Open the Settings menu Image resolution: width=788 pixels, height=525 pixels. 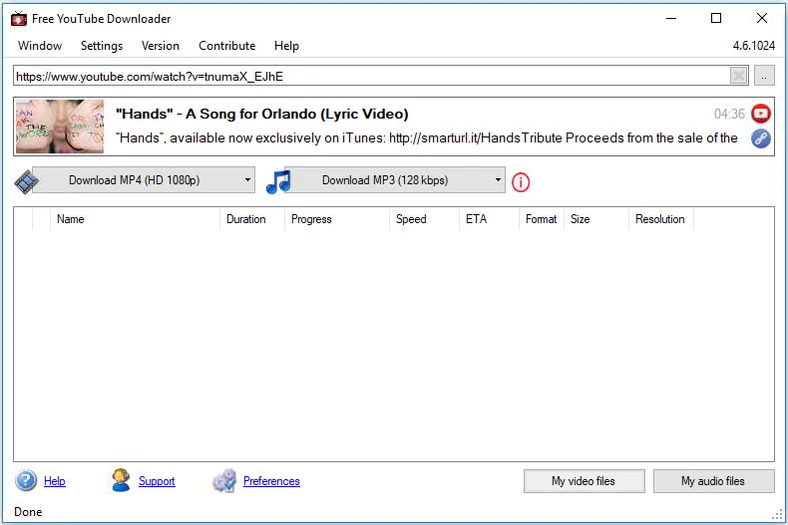pyautogui.click(x=102, y=46)
